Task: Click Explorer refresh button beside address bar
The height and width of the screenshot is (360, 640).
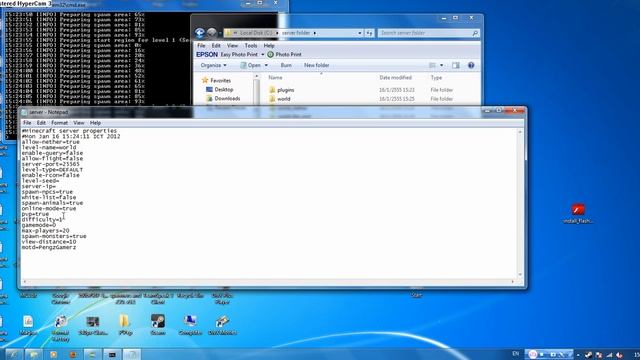Action: click(x=369, y=33)
